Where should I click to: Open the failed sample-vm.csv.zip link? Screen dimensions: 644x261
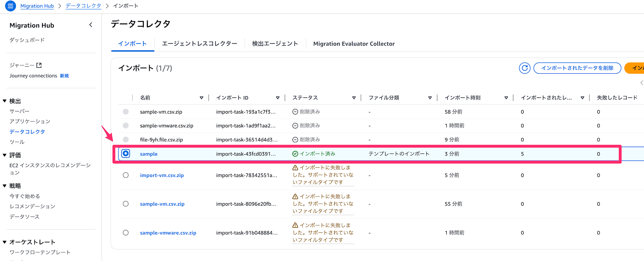click(162, 204)
